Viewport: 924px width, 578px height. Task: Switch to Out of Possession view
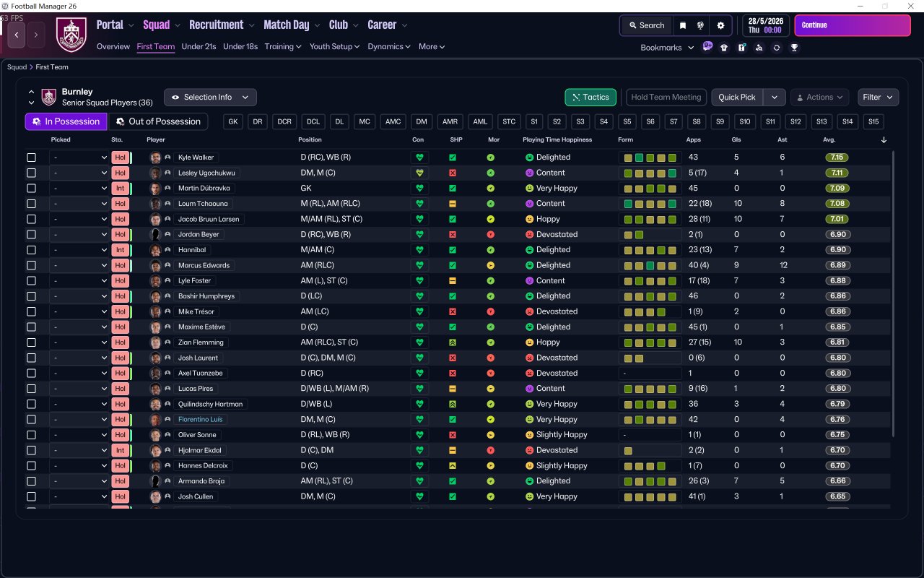158,121
